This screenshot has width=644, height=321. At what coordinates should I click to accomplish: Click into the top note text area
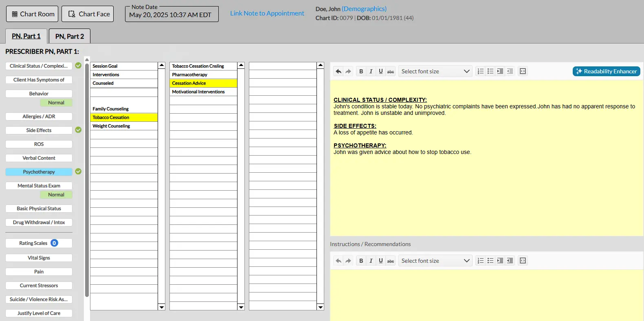(x=487, y=158)
